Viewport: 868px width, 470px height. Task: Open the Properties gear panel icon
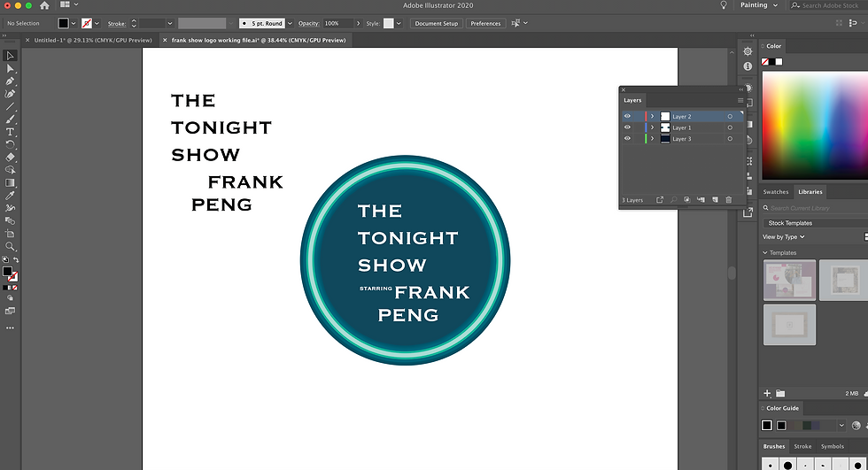(748, 51)
